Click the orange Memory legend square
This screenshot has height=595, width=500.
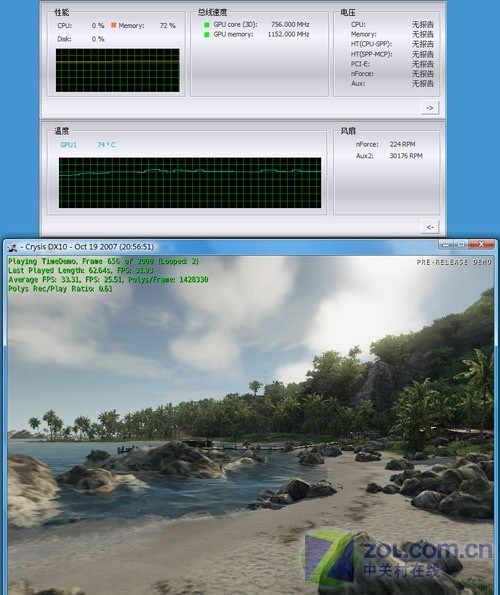(x=113, y=25)
